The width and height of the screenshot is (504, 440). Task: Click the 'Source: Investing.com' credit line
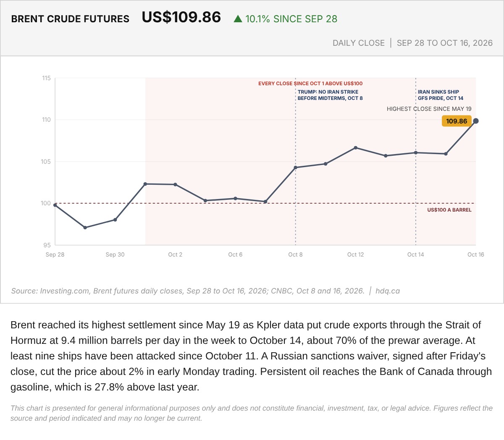pos(188,291)
